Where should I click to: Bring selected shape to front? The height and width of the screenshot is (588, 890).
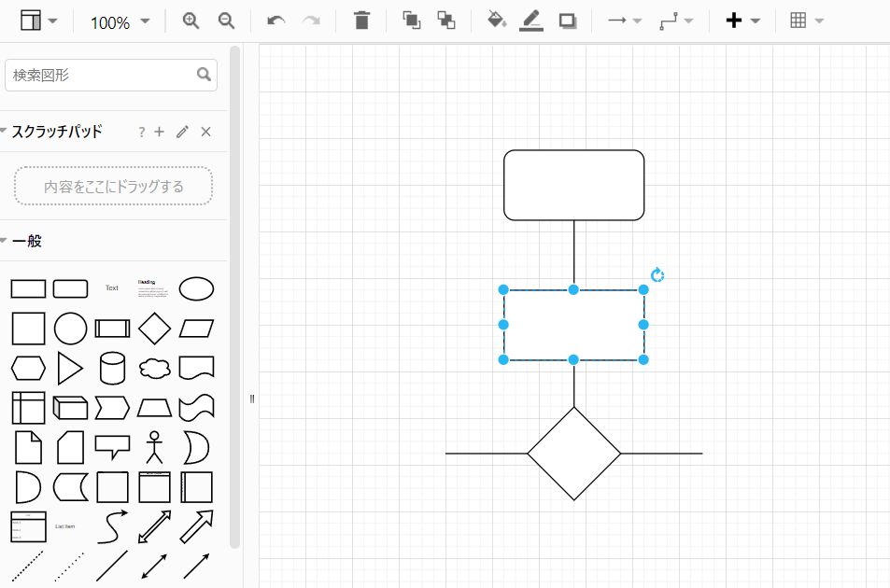[411, 21]
